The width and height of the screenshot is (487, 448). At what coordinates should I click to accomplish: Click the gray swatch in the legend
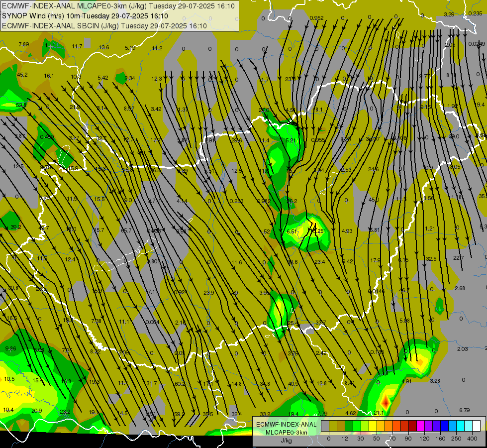coord(325,426)
